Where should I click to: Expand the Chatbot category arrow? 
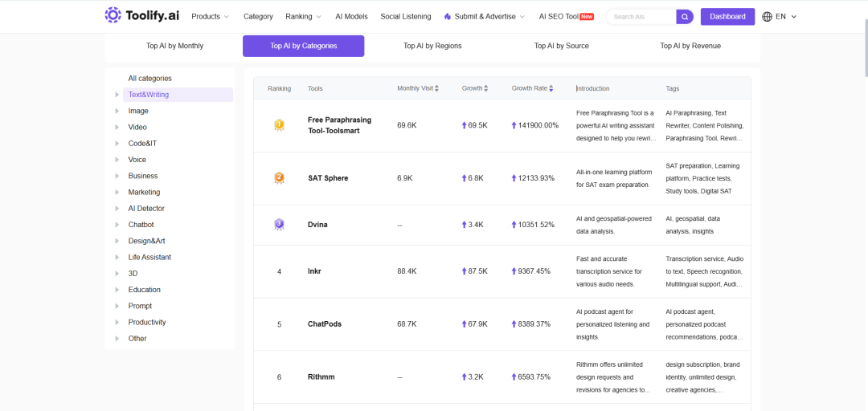click(117, 225)
